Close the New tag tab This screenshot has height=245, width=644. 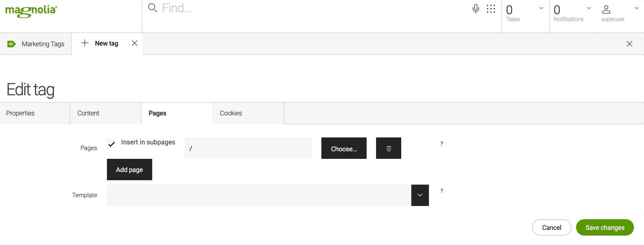(135, 43)
